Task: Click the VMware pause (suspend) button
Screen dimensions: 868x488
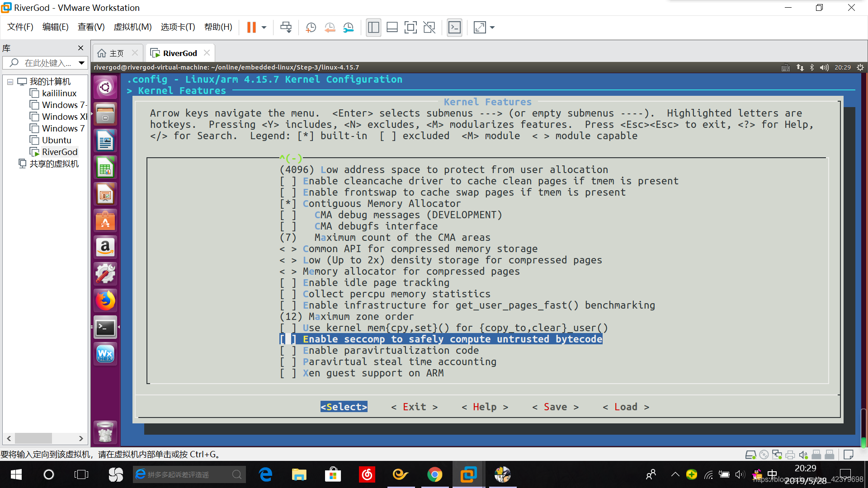Action: (x=251, y=28)
